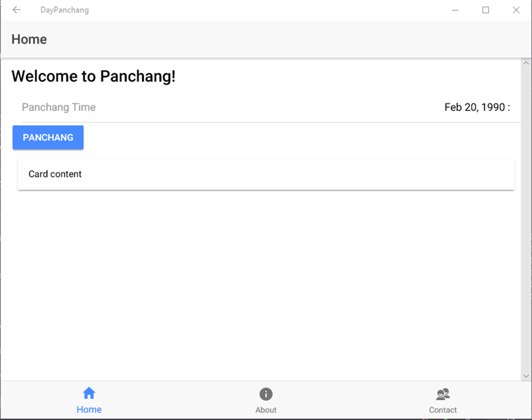Click the back arrow in title bar
This screenshot has height=420, width=532.
(x=17, y=10)
